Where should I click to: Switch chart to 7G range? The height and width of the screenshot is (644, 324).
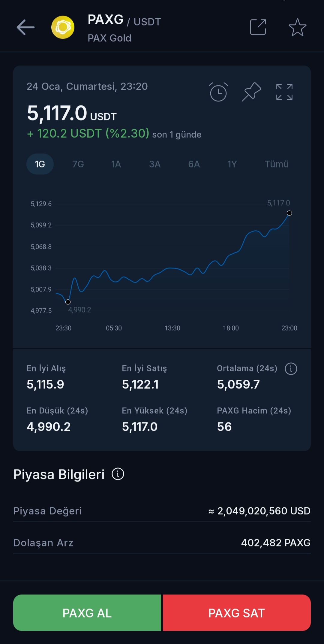point(78,164)
